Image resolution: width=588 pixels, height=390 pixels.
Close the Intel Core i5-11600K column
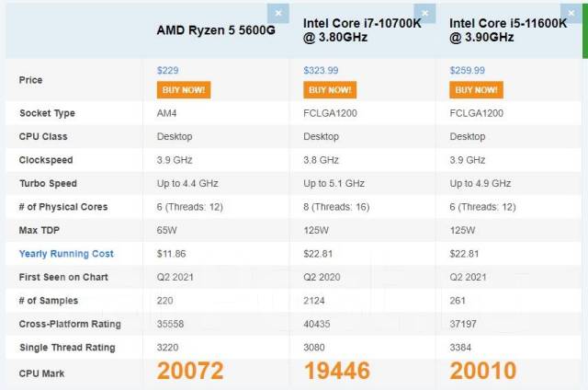(x=571, y=14)
